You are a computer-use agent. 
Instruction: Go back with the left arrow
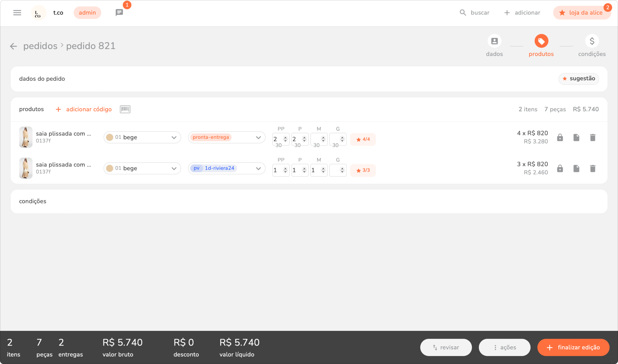point(13,46)
